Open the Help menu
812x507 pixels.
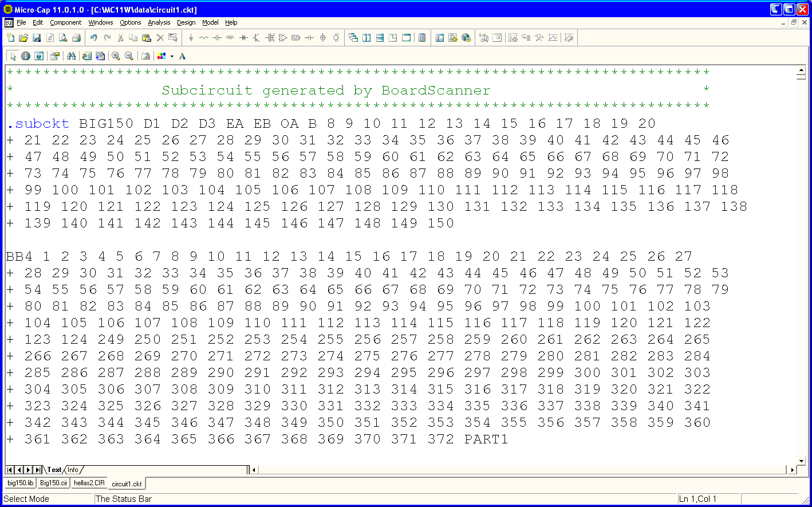[x=231, y=22]
